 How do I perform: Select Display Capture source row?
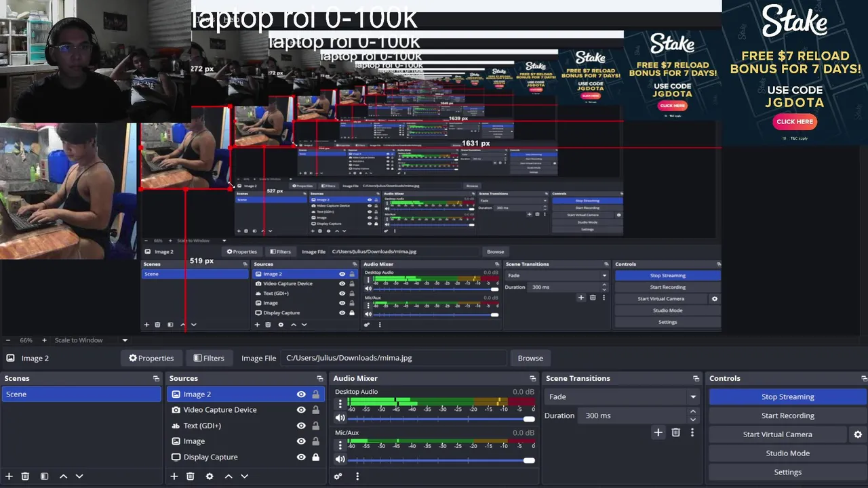click(246, 457)
